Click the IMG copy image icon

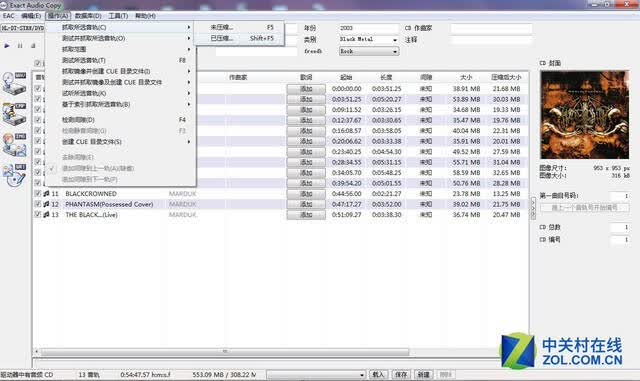[15, 145]
